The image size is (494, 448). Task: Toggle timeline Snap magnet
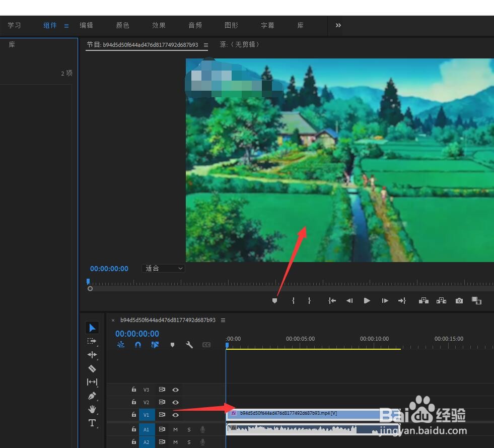click(x=137, y=345)
